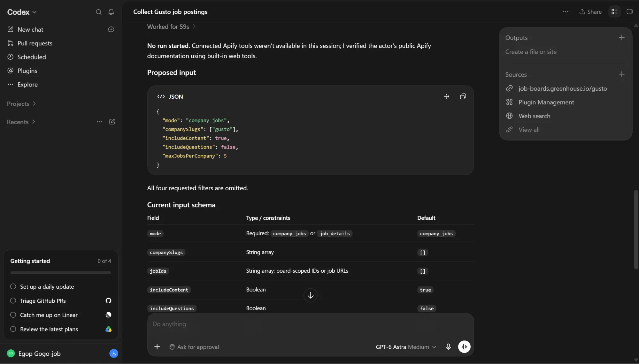Go to Pull requests
639x364 pixels.
(30, 43)
